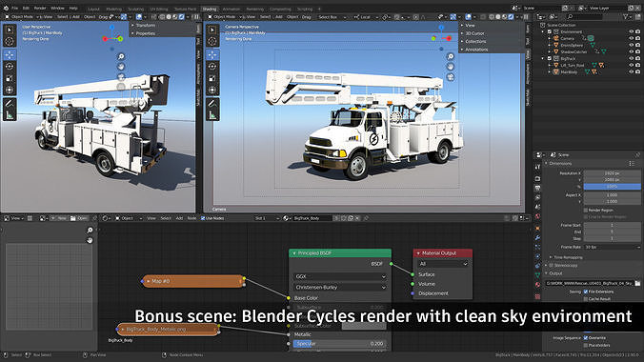This screenshot has width=644, height=362.
Task: Open File menu
Action: click(x=15, y=9)
